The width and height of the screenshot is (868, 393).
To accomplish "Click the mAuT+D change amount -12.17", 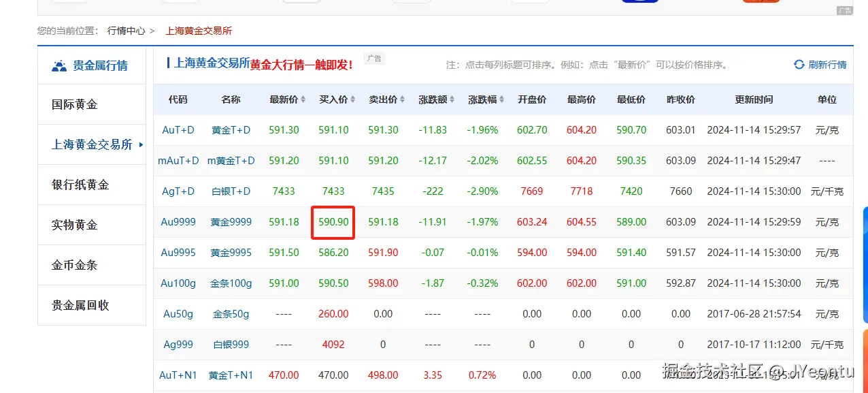I will [433, 161].
